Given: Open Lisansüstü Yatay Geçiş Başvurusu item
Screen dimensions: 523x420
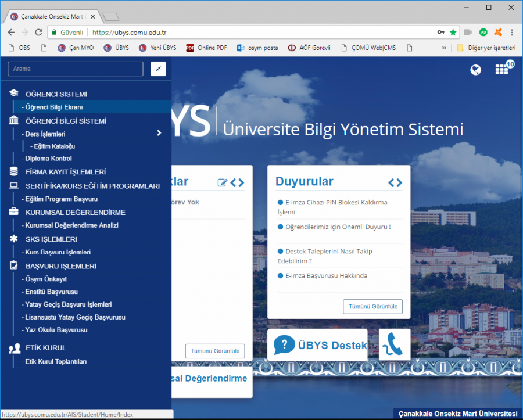Looking at the screenshot, I should 75,317.
